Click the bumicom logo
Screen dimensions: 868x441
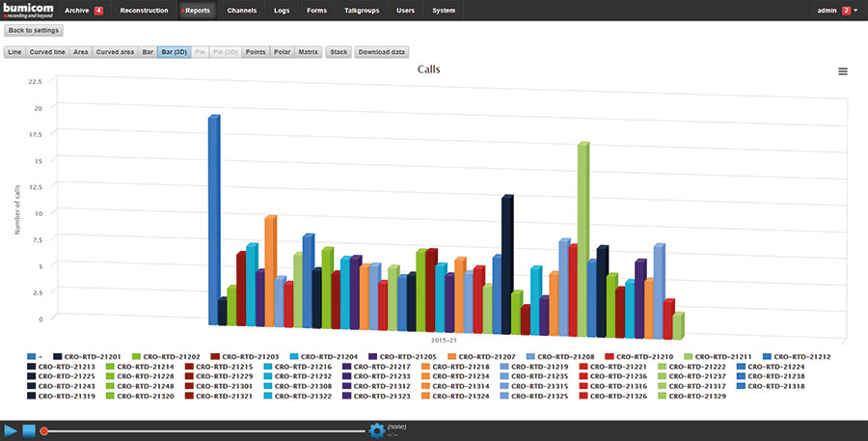27,10
